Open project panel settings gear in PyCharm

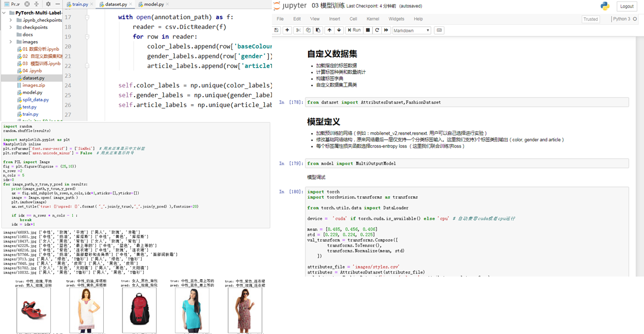[48, 4]
